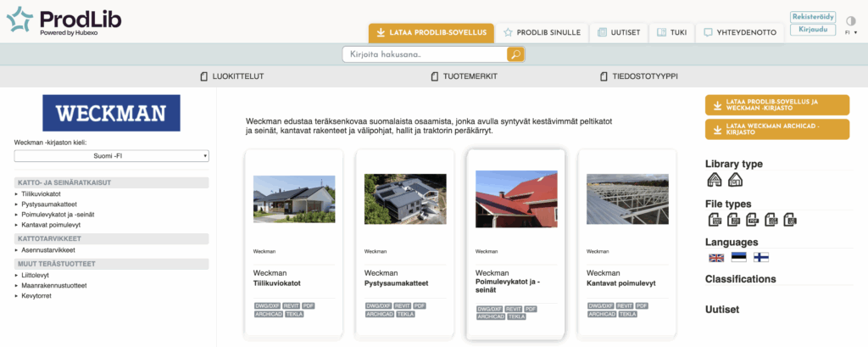Screen dimensions: 868x347
Task: Expand Pystysaumakatteet in the sidebar
Action: coord(48,204)
